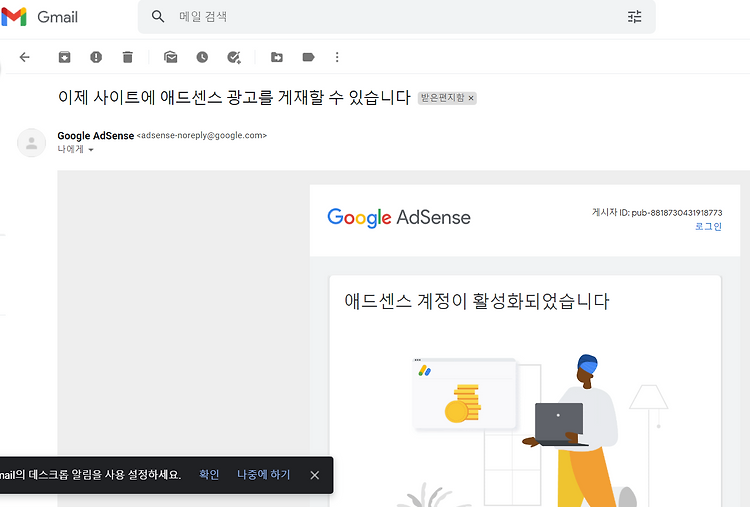Click the Google AdSense logo in email
This screenshot has height=507, width=750.
tap(399, 218)
